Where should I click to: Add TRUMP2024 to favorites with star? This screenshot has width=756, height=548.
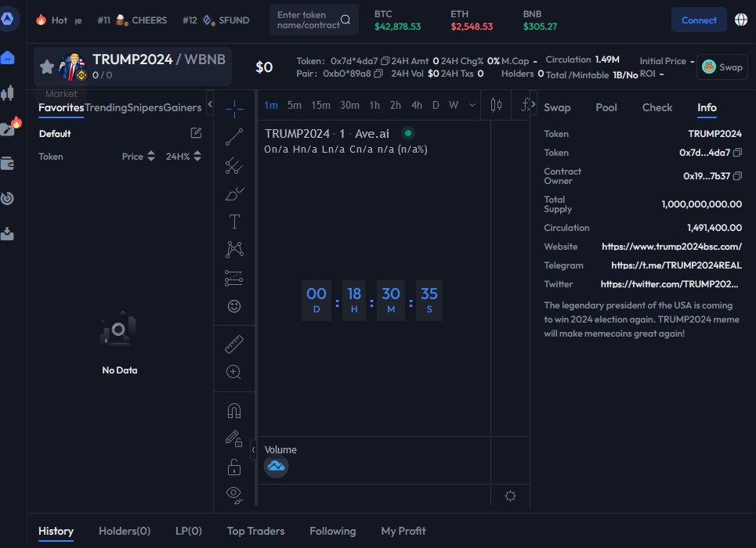[x=47, y=67]
